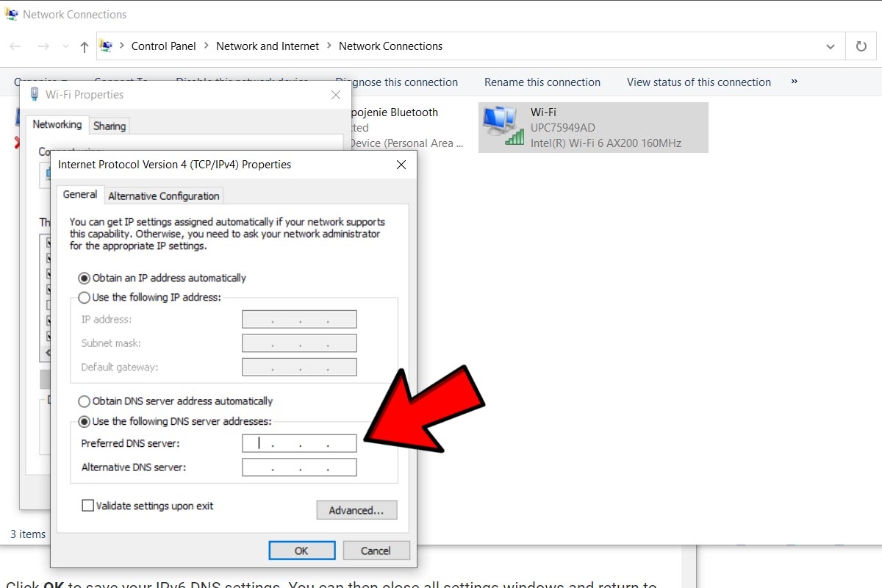The height and width of the screenshot is (588, 882).
Task: Select Use the following IP address
Action: [x=85, y=298]
